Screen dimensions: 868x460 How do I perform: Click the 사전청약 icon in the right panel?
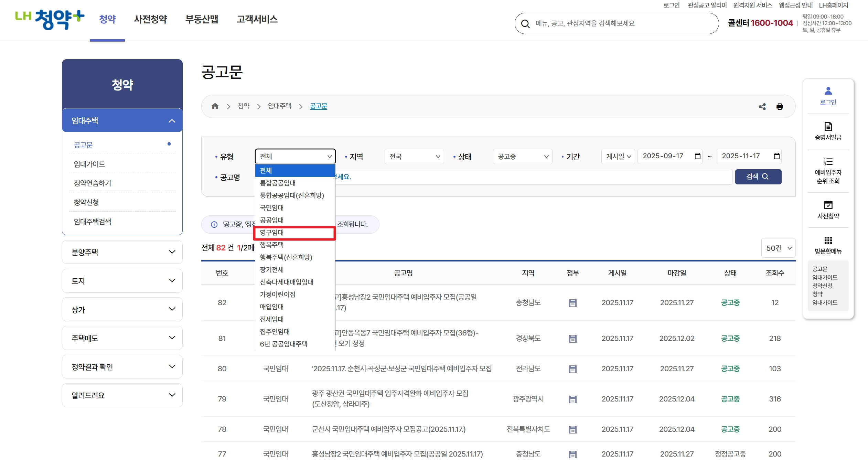[828, 206]
